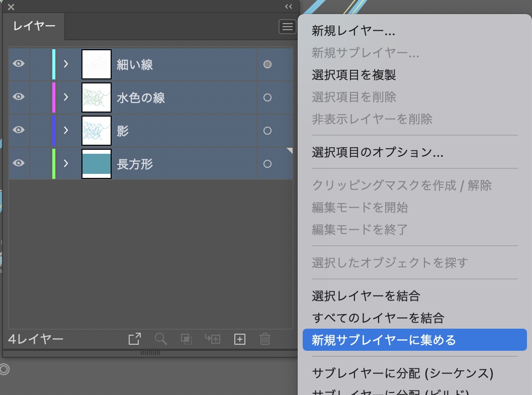
Task: Toggle visibility of the 水色の線 layer
Action: pos(18,97)
